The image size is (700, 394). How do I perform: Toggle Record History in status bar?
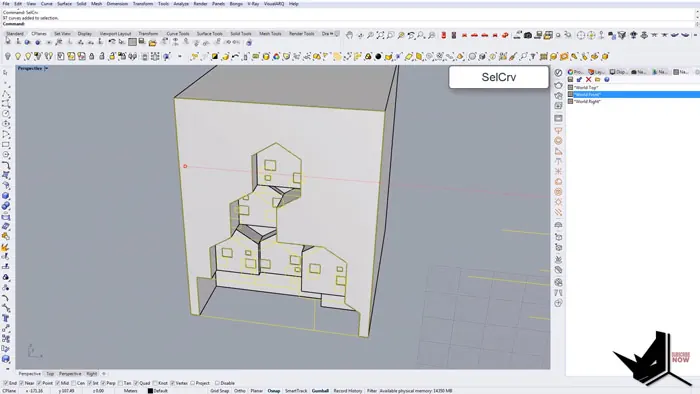pos(348,391)
